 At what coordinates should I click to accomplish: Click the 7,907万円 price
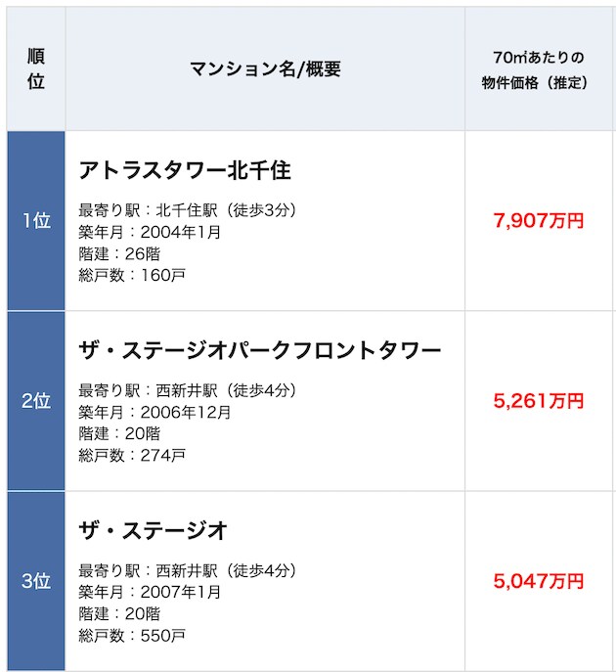(539, 221)
